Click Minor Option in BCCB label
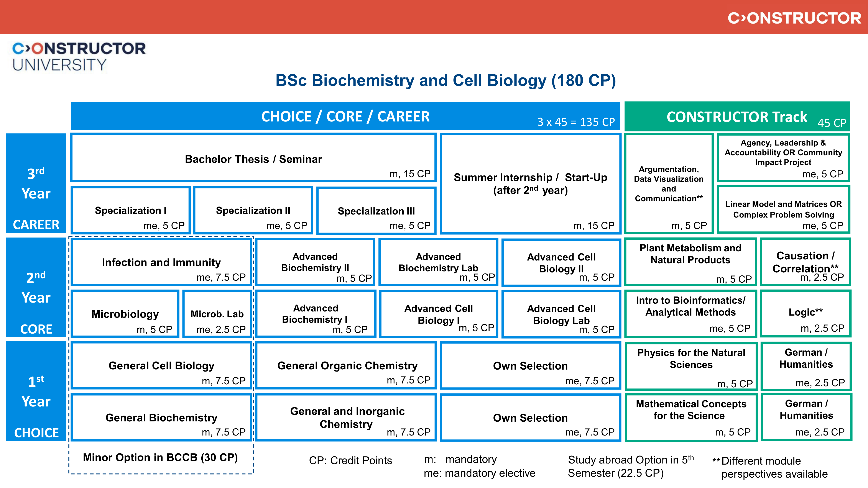This screenshot has height=488, width=868. coord(160,457)
